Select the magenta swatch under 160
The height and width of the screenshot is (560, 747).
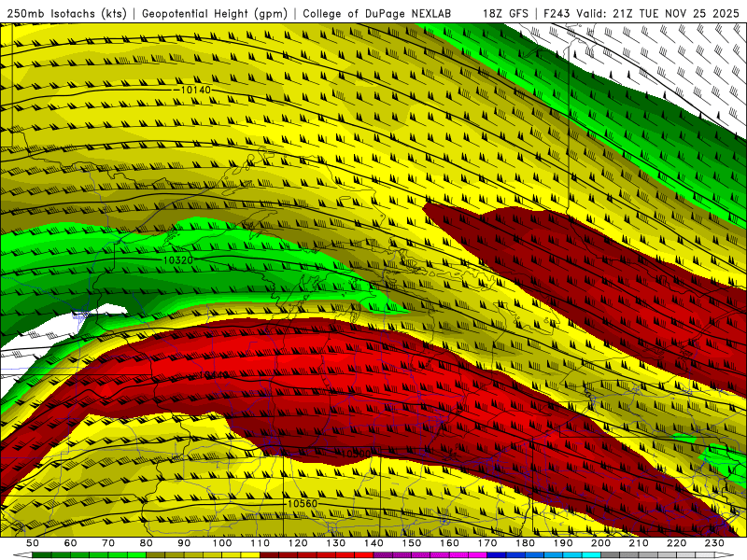click(x=459, y=555)
